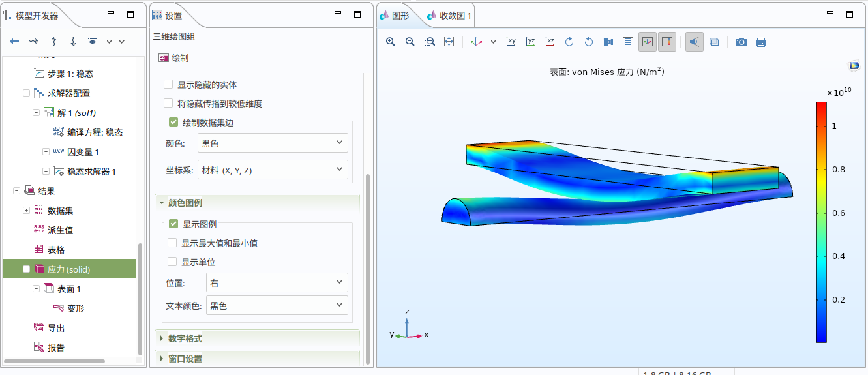
Task: Enable 显示最大值和最小值 checkbox
Action: pyautogui.click(x=172, y=243)
